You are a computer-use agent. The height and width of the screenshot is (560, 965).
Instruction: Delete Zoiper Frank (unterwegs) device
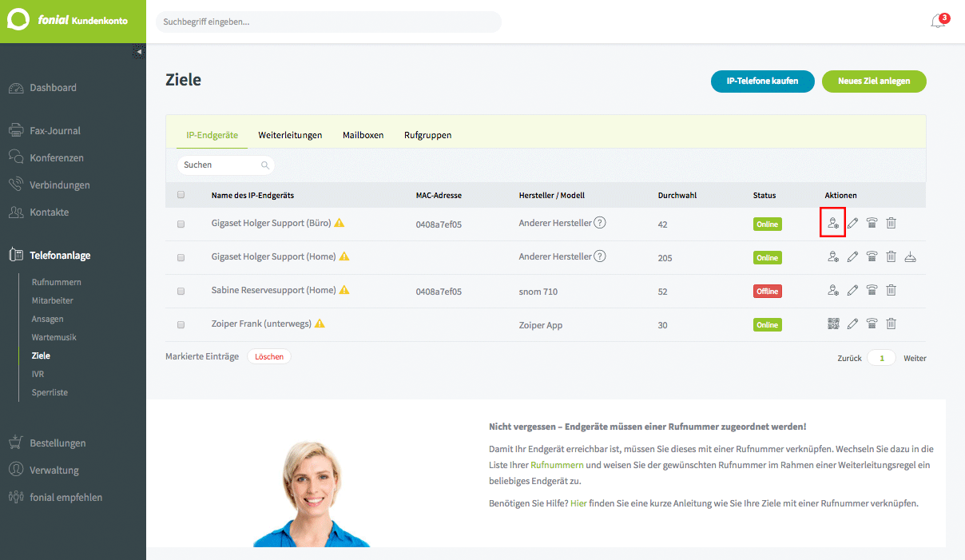[x=891, y=324]
